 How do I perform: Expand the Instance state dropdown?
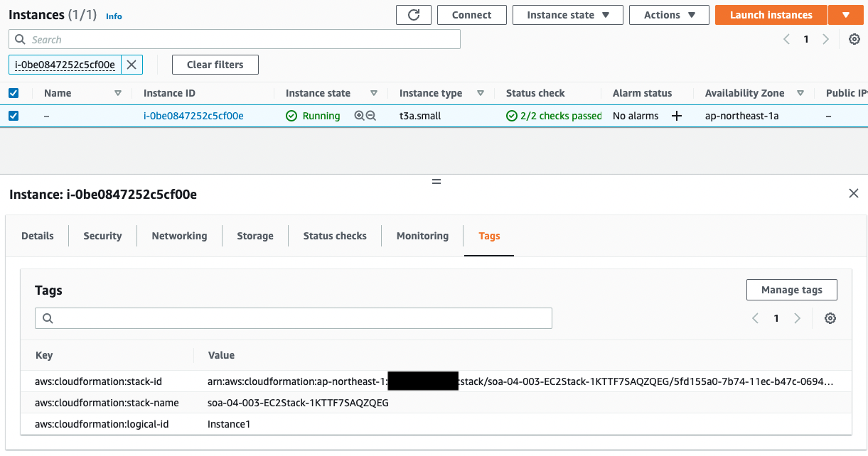tap(567, 15)
